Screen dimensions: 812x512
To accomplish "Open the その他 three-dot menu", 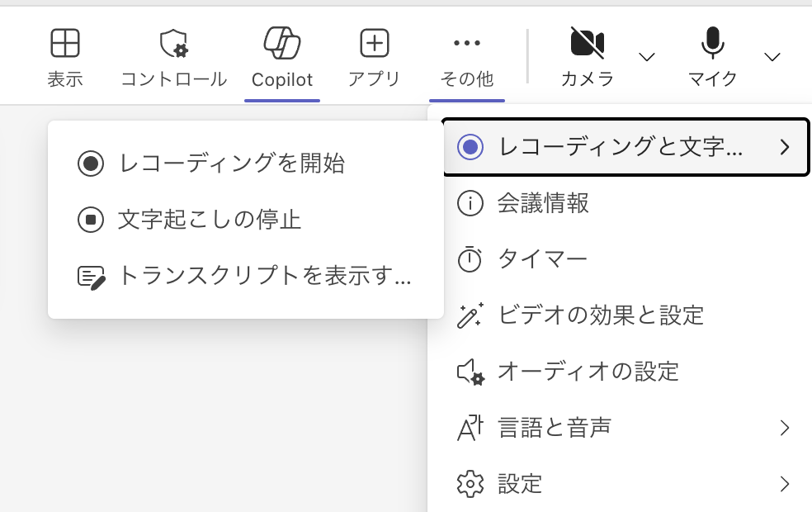I will (466, 43).
